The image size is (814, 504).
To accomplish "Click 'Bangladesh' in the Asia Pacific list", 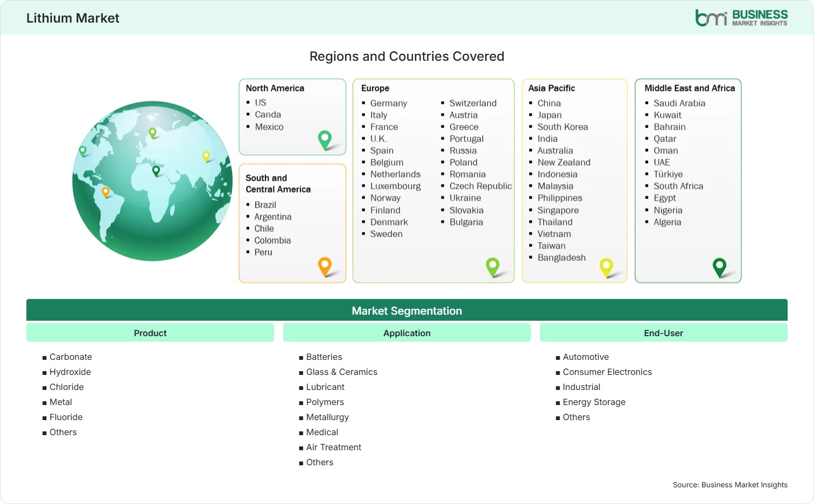I will coord(562,258).
